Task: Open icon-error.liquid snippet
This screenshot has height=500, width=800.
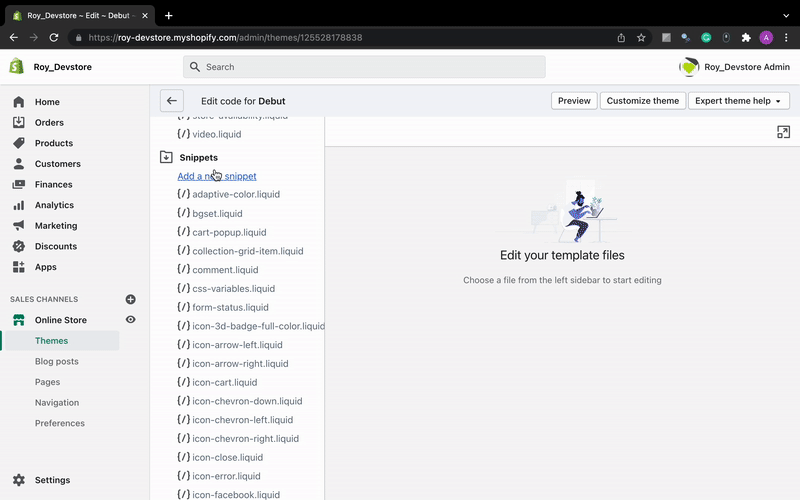Action: click(219, 476)
